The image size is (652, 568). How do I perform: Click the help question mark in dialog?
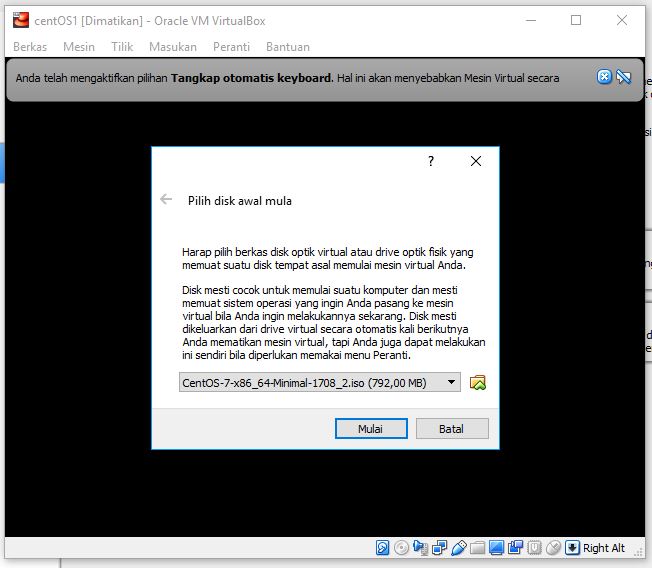point(431,161)
